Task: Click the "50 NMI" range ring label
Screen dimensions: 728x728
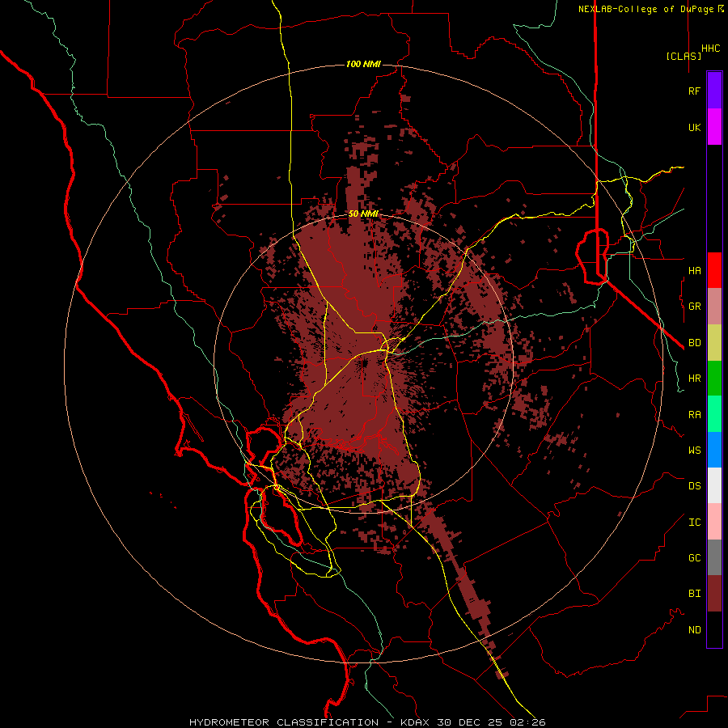Action: pyautogui.click(x=363, y=214)
